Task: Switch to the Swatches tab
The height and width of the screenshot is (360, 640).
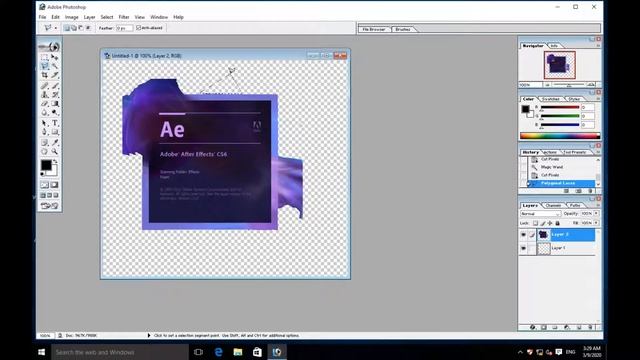Action: [x=551, y=99]
